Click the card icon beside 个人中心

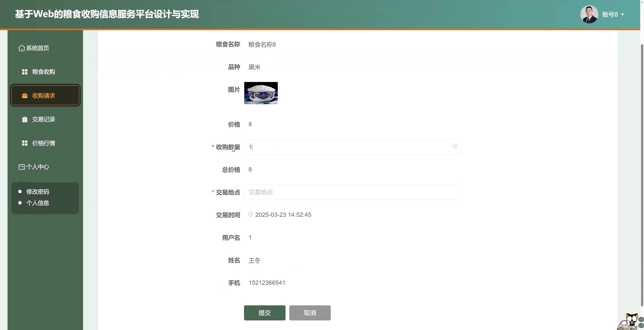coord(22,167)
